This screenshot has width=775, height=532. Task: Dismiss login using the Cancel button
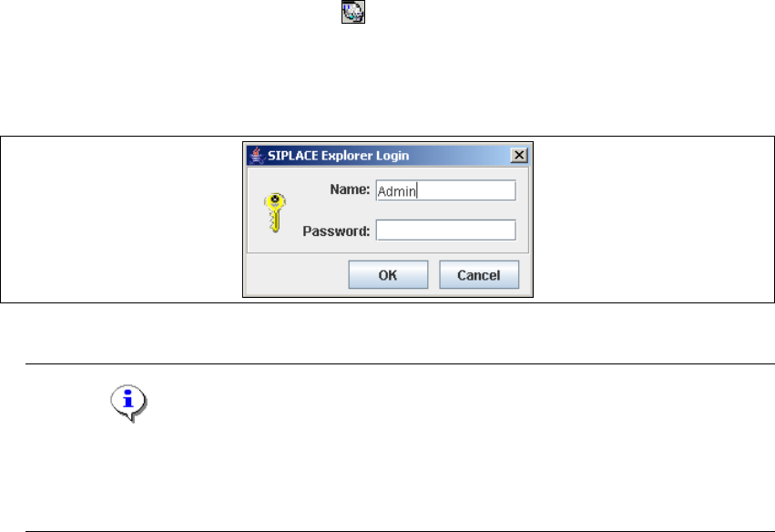(479, 275)
